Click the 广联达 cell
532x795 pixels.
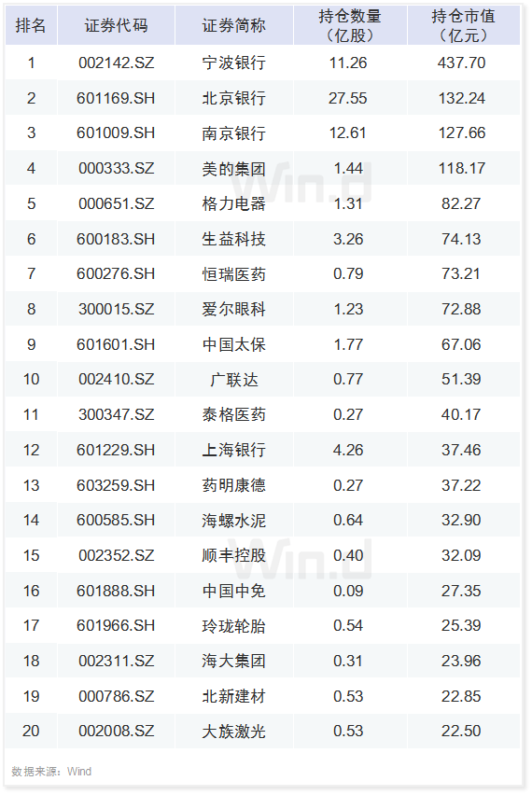coord(233,379)
